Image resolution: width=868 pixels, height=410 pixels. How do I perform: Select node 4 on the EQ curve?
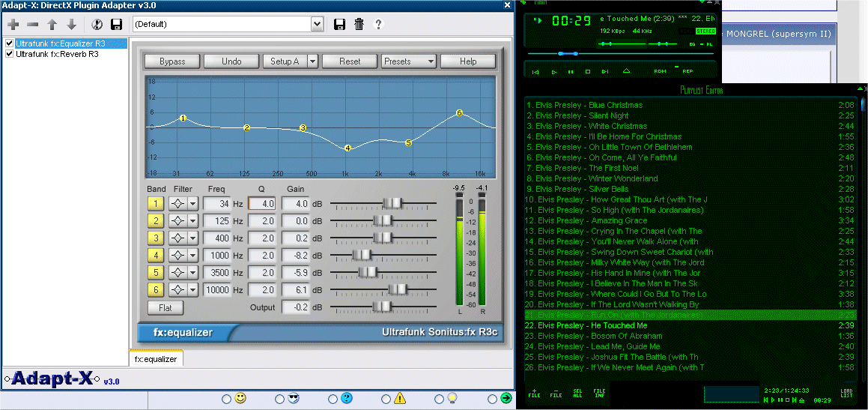pos(347,148)
